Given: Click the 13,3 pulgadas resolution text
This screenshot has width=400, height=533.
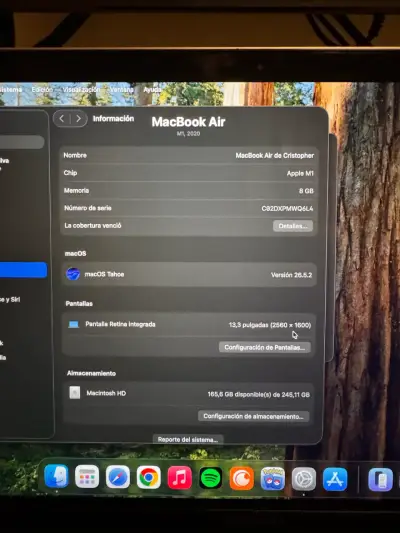Looking at the screenshot, I should click(270, 325).
